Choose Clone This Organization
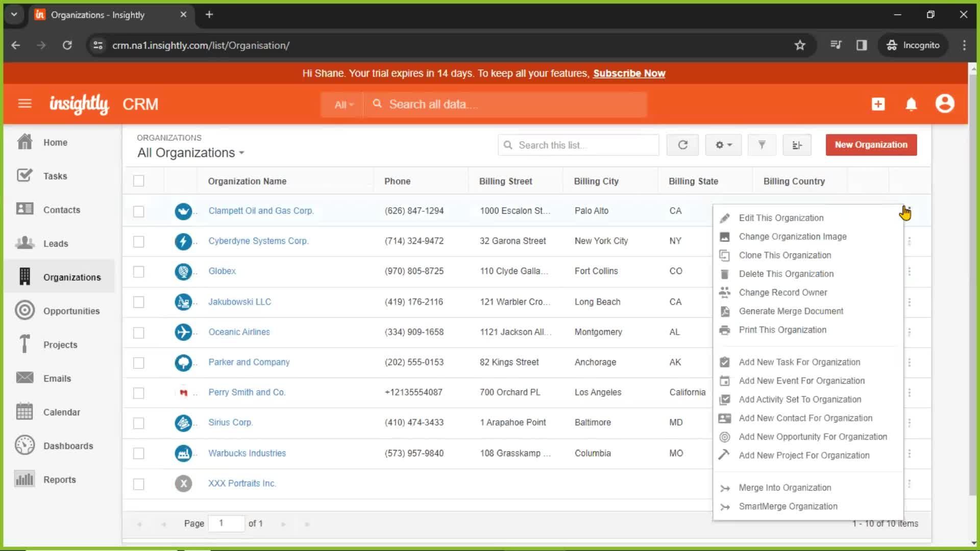 tap(785, 255)
